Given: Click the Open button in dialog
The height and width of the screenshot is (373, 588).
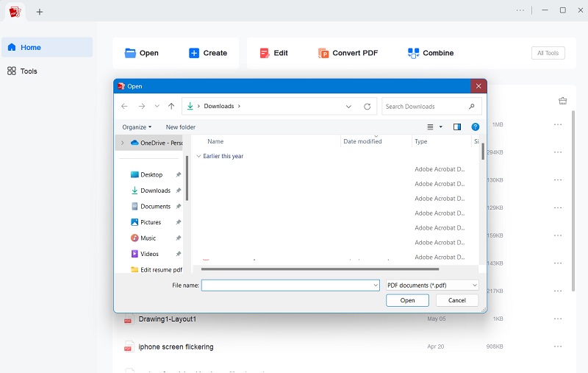Looking at the screenshot, I should [x=407, y=300].
